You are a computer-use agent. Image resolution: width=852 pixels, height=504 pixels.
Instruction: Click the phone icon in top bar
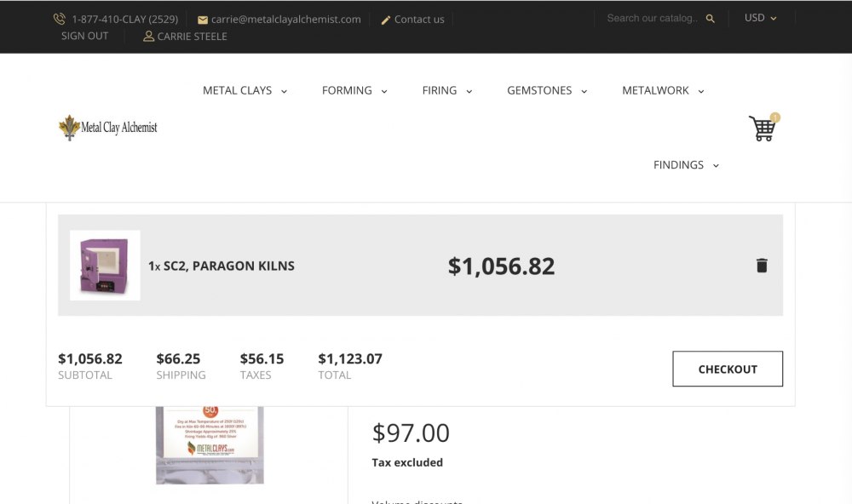60,19
